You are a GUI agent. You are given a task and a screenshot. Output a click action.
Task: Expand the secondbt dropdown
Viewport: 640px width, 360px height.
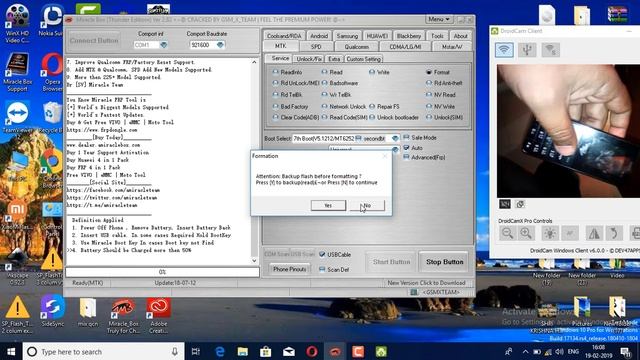395,138
